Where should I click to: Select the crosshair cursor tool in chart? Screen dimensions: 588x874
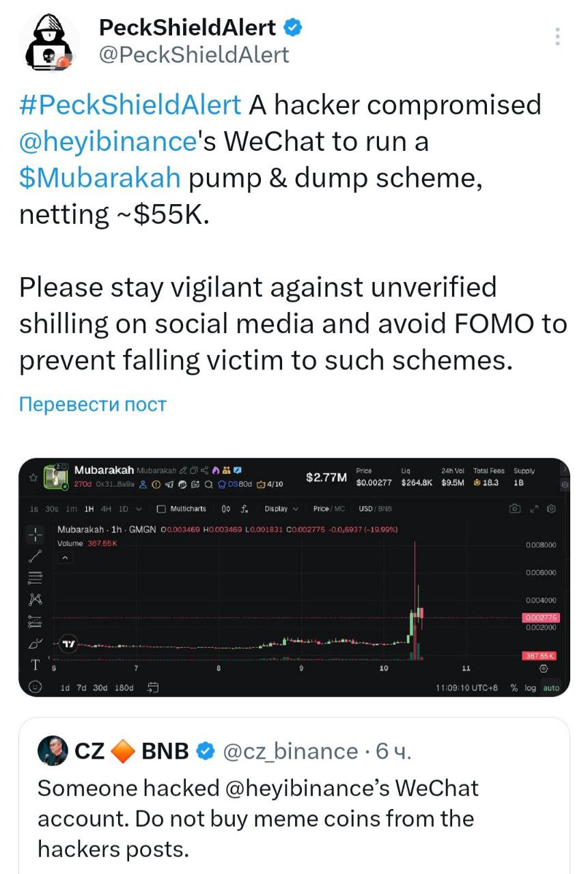[x=36, y=533]
